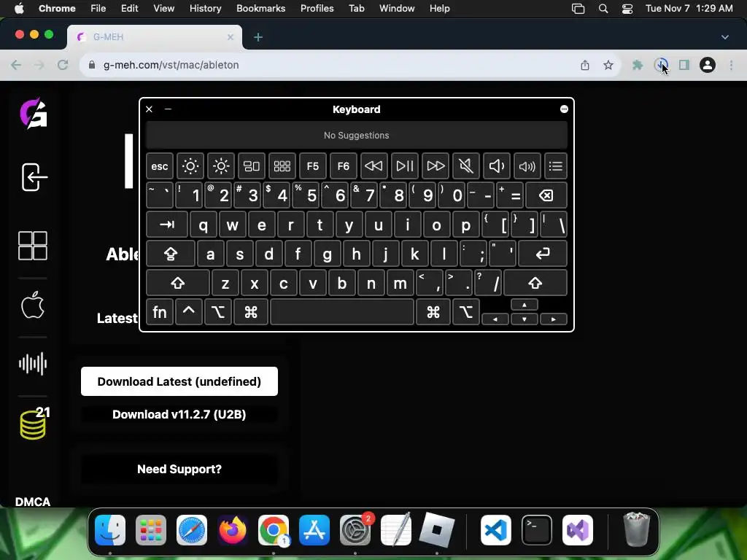Click Download v11.2.7 (U2B) link
The image size is (747, 560).
click(x=179, y=414)
